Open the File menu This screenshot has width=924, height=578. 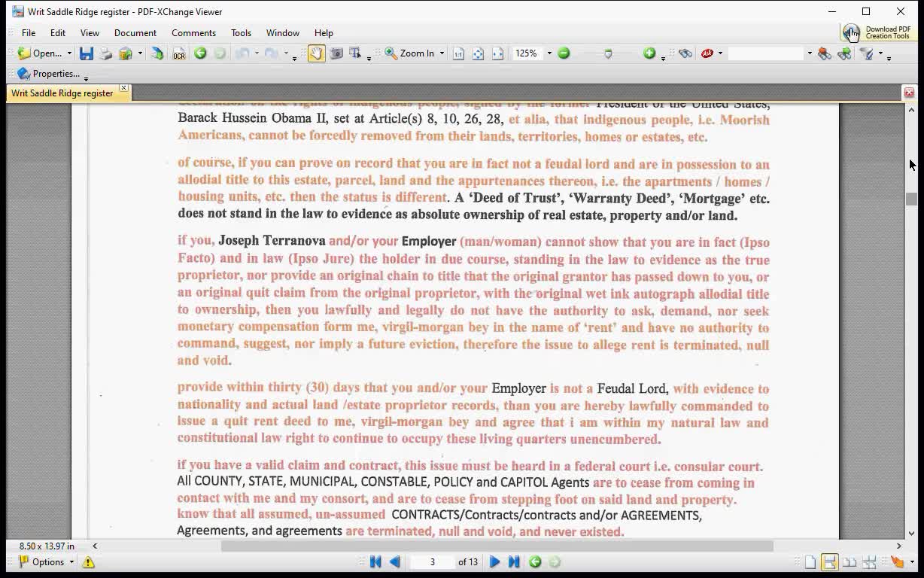[29, 33]
